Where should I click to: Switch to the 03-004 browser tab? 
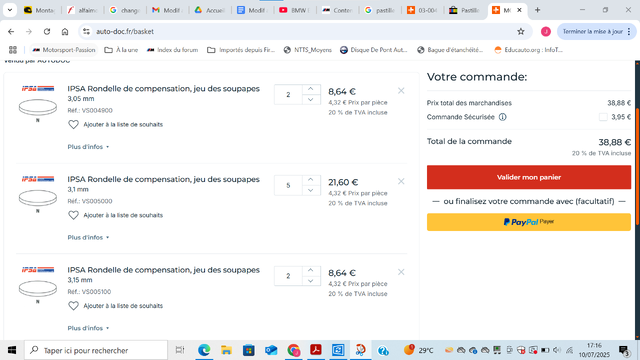[422, 10]
